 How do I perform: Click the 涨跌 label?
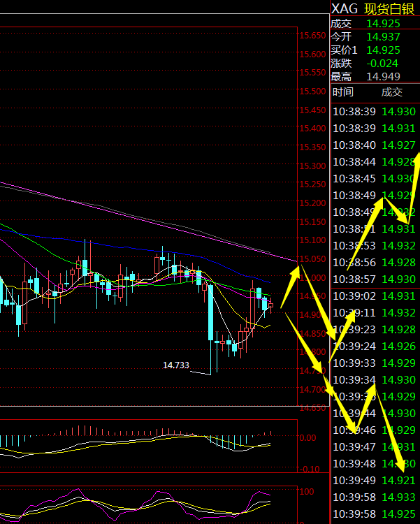tap(341, 64)
